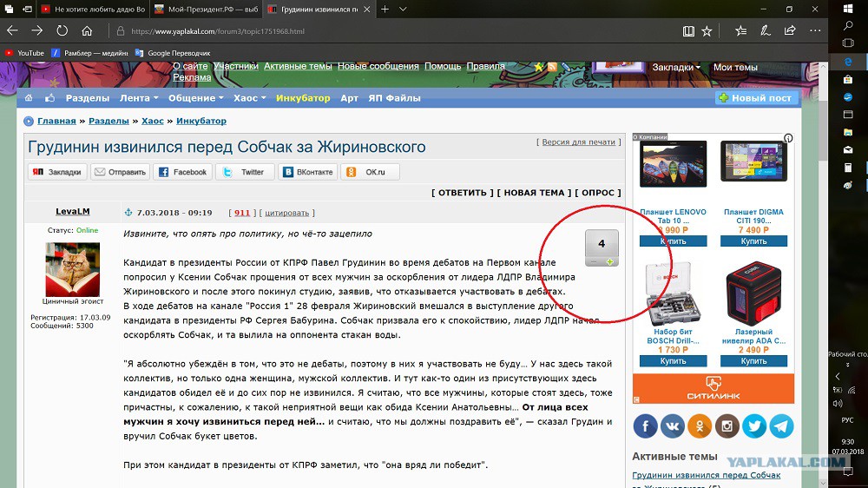This screenshot has width=868, height=488.
Task: Open the Рамблер — медийн bookmark
Action: pos(89,53)
